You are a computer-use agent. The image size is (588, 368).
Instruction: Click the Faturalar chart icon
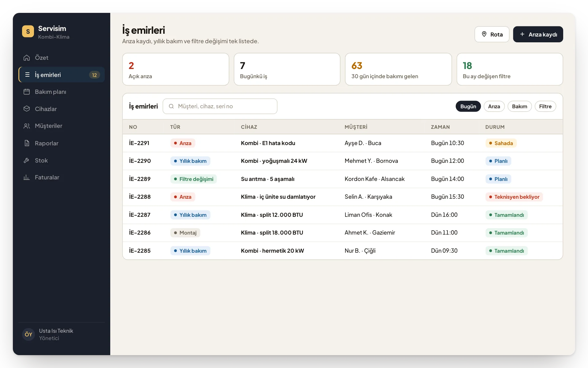coord(27,177)
